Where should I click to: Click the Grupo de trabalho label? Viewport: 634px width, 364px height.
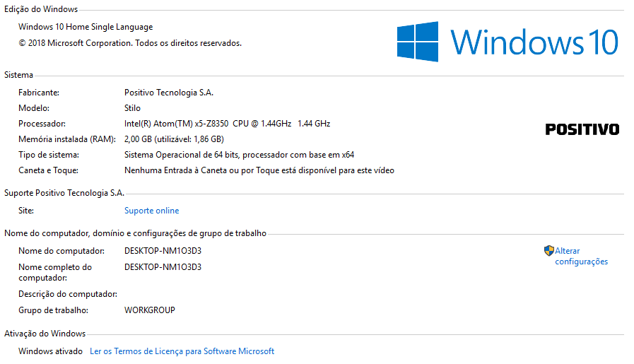pyautogui.click(x=53, y=310)
